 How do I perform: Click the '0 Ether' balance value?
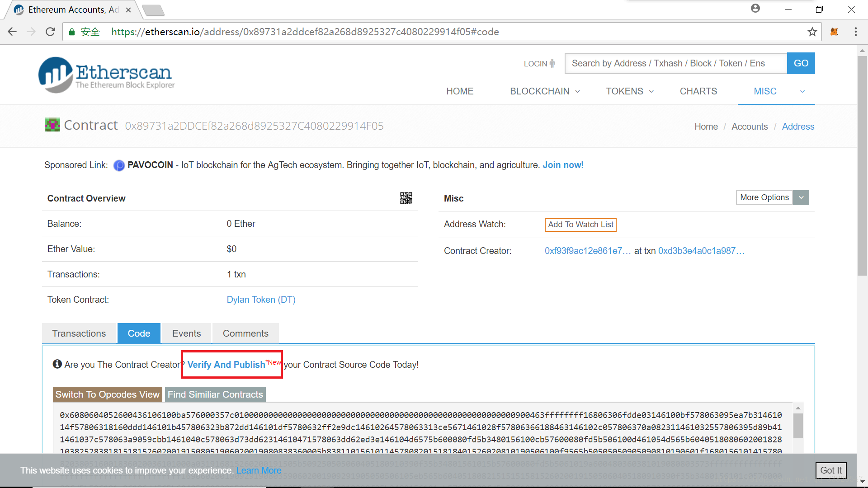[241, 224]
